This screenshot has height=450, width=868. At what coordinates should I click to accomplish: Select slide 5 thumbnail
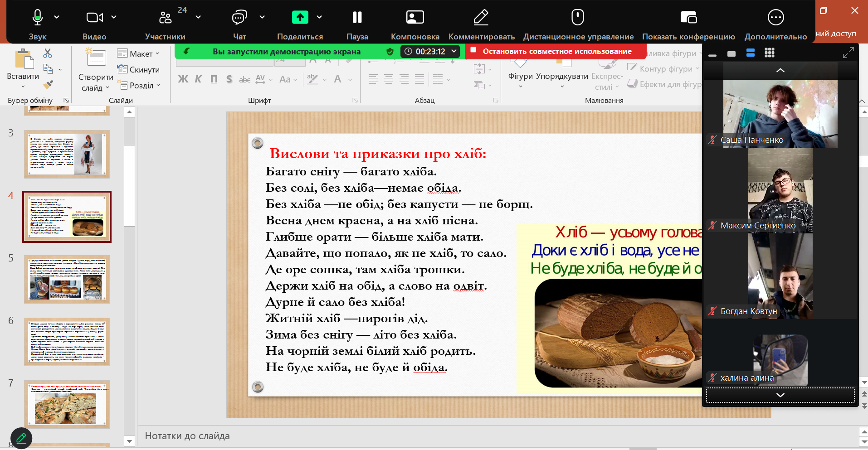click(x=67, y=279)
